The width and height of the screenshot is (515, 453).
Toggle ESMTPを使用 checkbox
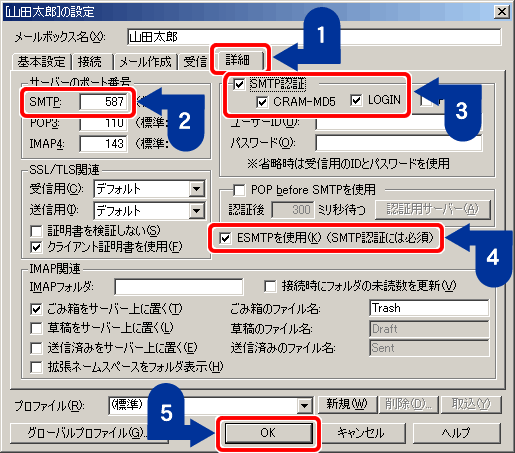tap(225, 238)
